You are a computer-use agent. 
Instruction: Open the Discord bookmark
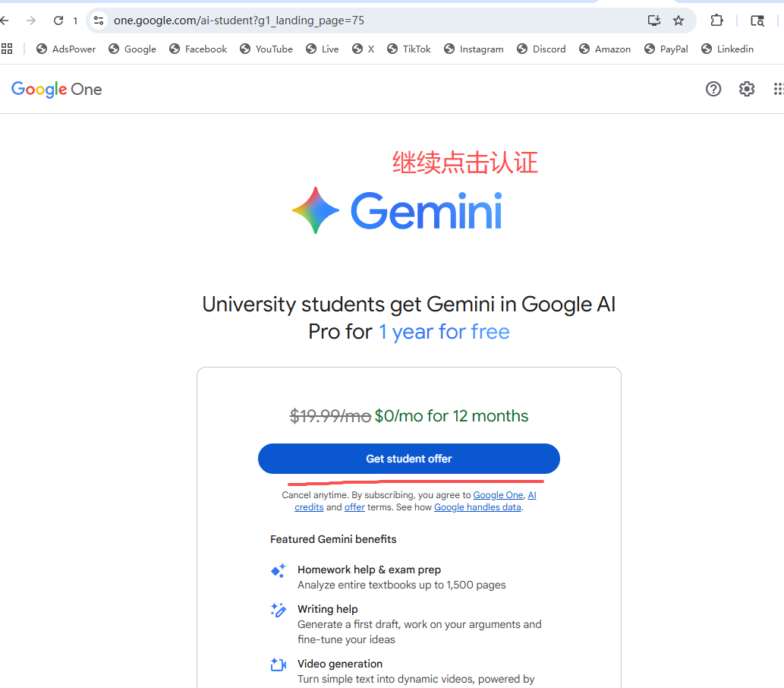coord(541,49)
